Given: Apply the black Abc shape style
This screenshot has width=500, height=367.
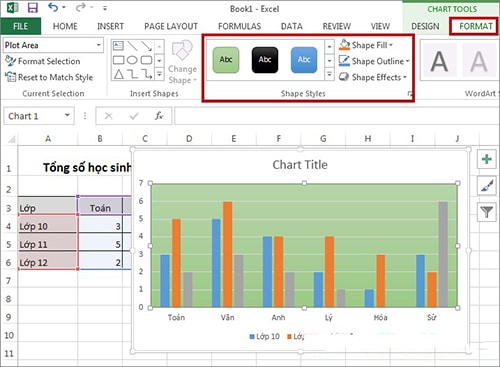Looking at the screenshot, I should pyautogui.click(x=265, y=60).
